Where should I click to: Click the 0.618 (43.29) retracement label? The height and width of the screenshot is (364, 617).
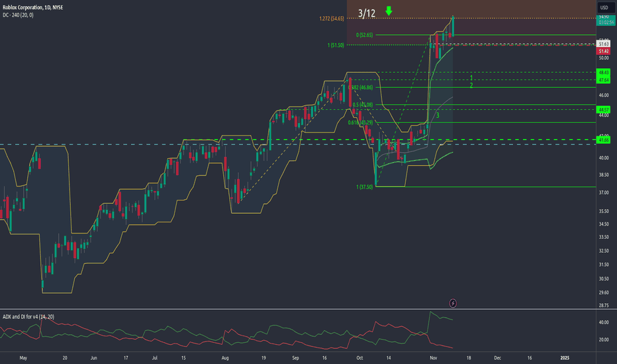[x=360, y=123]
